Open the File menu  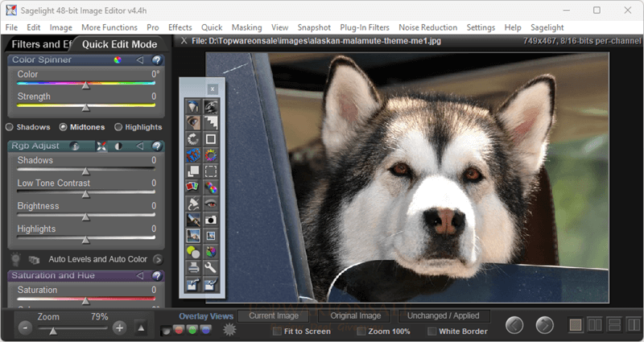point(11,27)
